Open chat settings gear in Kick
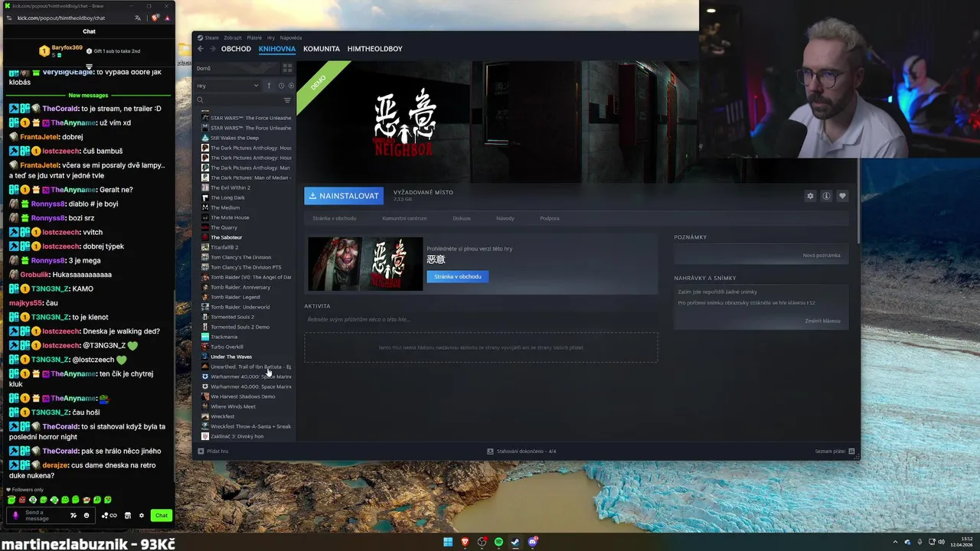The width and height of the screenshot is (980, 551). pos(142,515)
